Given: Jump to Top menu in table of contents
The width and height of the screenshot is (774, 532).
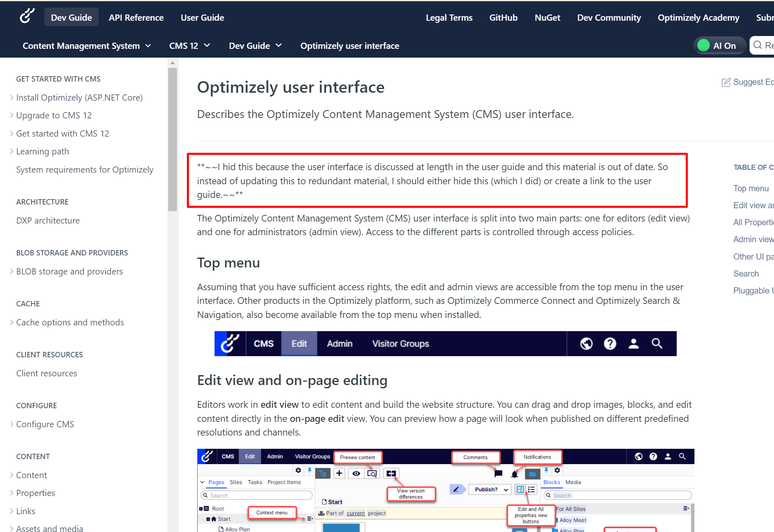Looking at the screenshot, I should 751,188.
